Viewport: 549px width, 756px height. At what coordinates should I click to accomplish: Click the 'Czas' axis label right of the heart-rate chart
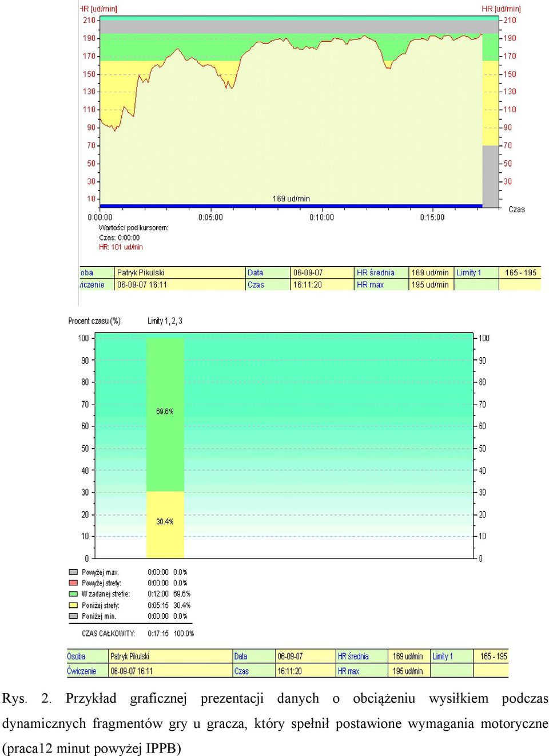tap(516, 209)
